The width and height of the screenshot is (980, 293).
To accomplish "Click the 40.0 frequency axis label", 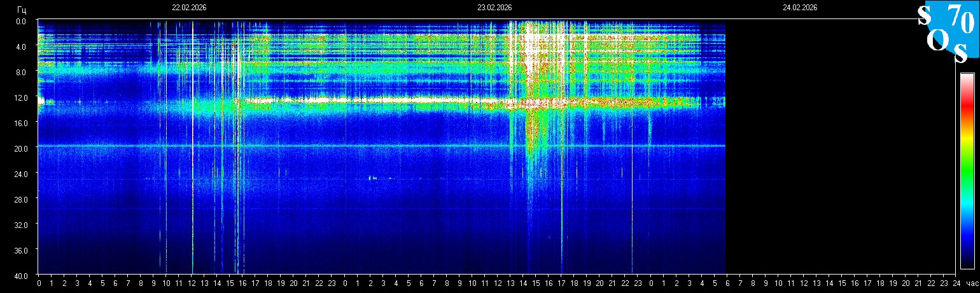I will click(x=20, y=276).
